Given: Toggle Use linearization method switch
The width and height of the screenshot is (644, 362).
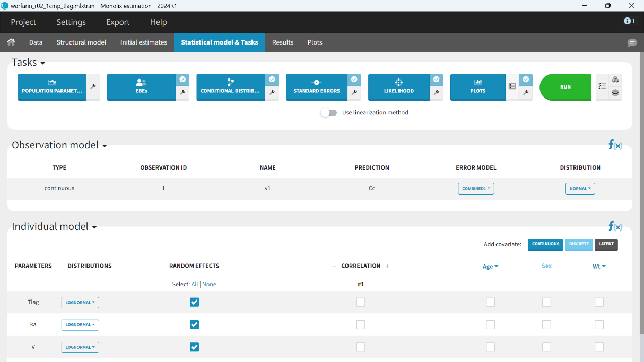Looking at the screenshot, I should (x=329, y=112).
